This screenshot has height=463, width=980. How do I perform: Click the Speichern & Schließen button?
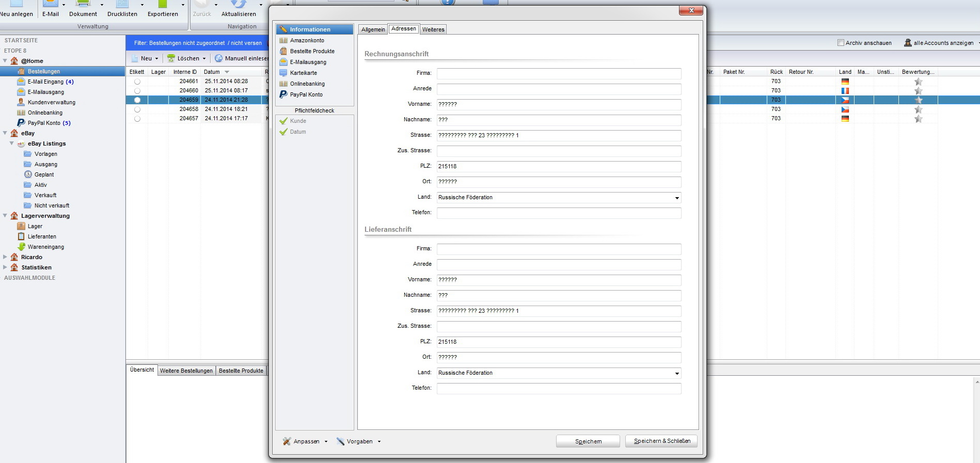(661, 441)
